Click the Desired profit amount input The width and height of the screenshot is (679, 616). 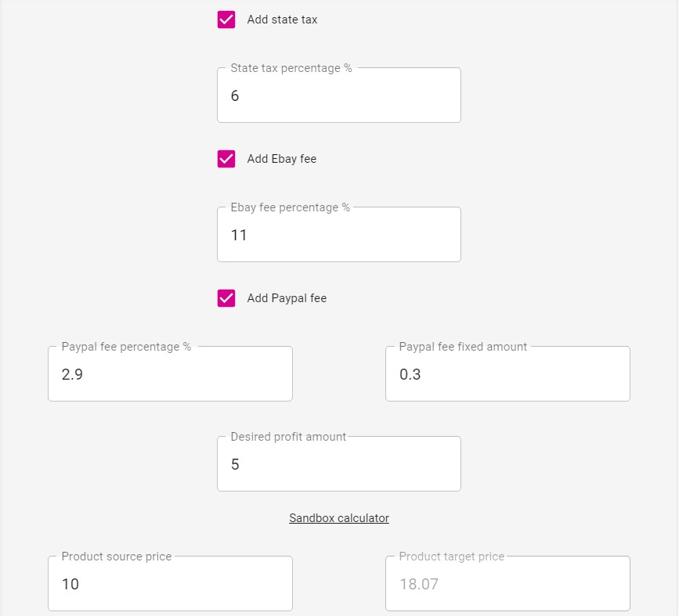(338, 464)
